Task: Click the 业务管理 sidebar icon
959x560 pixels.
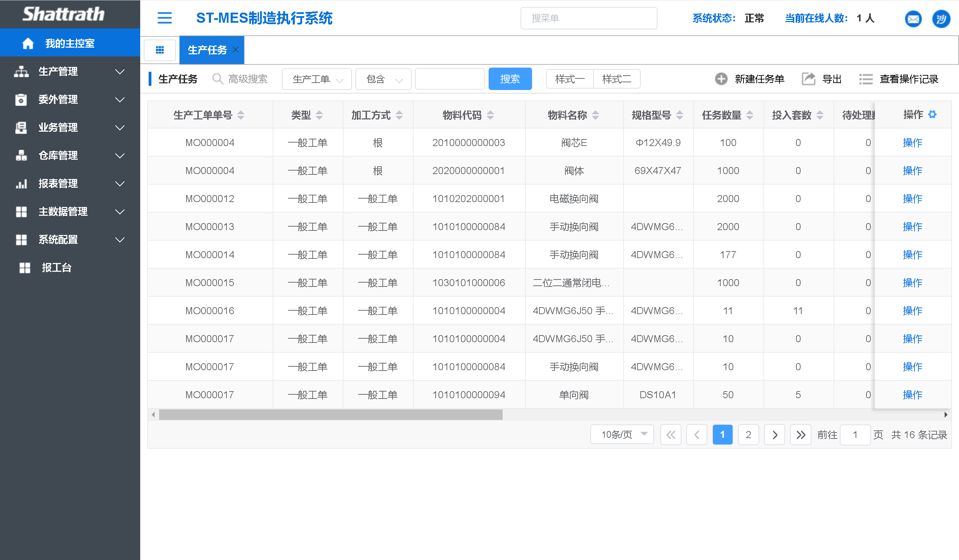Action: [x=21, y=127]
